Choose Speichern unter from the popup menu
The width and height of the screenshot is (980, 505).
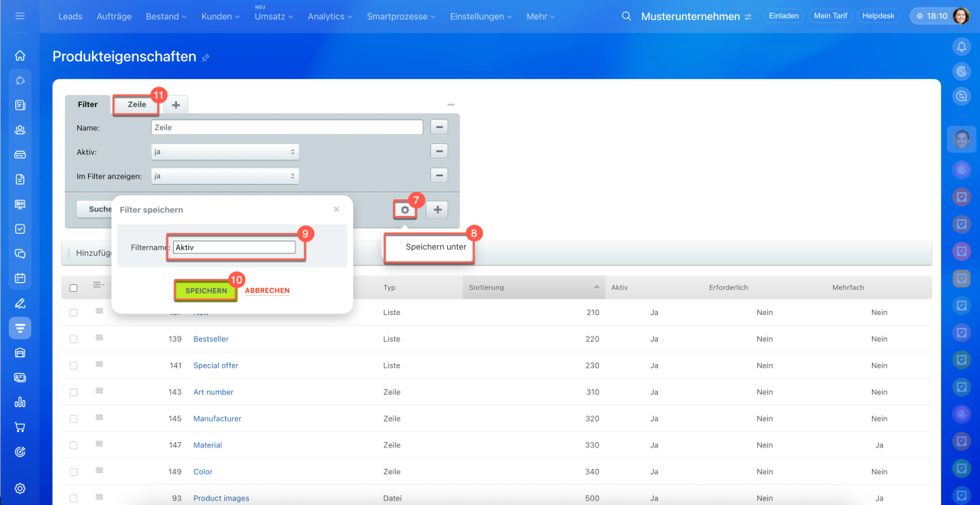pos(436,248)
